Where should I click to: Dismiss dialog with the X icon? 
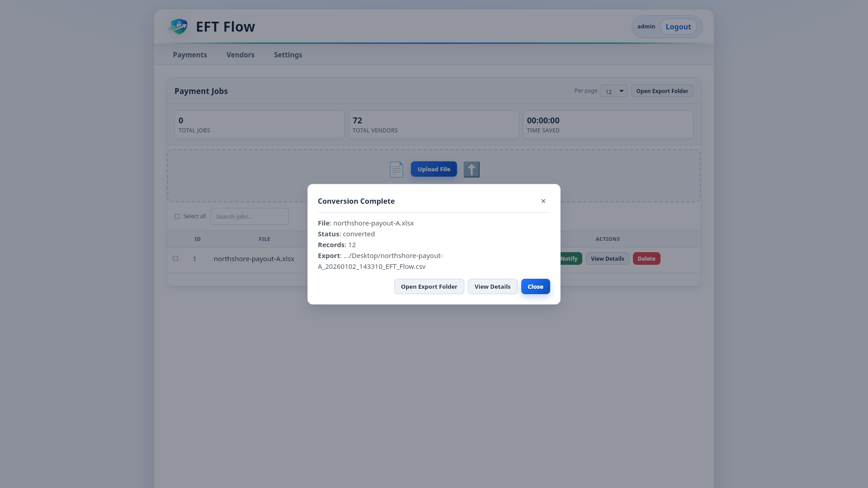click(x=543, y=201)
